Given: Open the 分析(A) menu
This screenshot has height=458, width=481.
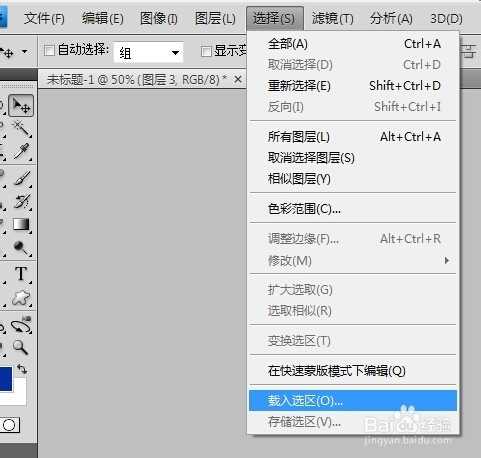Looking at the screenshot, I should 391,18.
